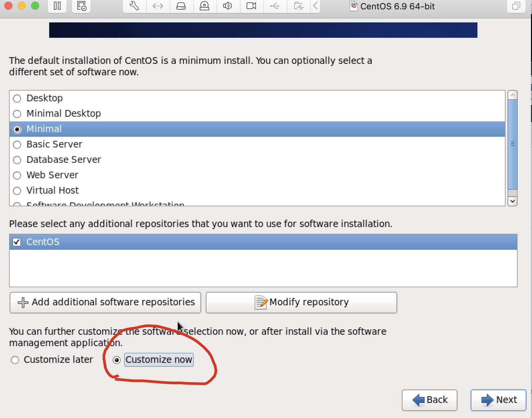
Task: Click the camera device icon
Action: (x=251, y=6)
